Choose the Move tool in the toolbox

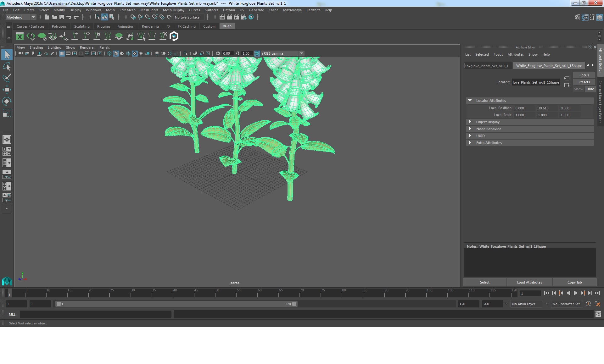point(7,90)
